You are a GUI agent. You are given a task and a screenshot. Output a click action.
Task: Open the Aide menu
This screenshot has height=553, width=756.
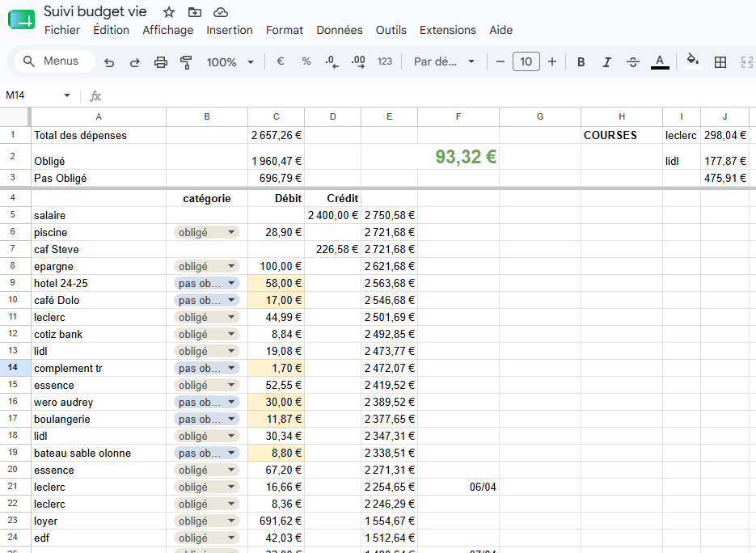click(x=501, y=30)
